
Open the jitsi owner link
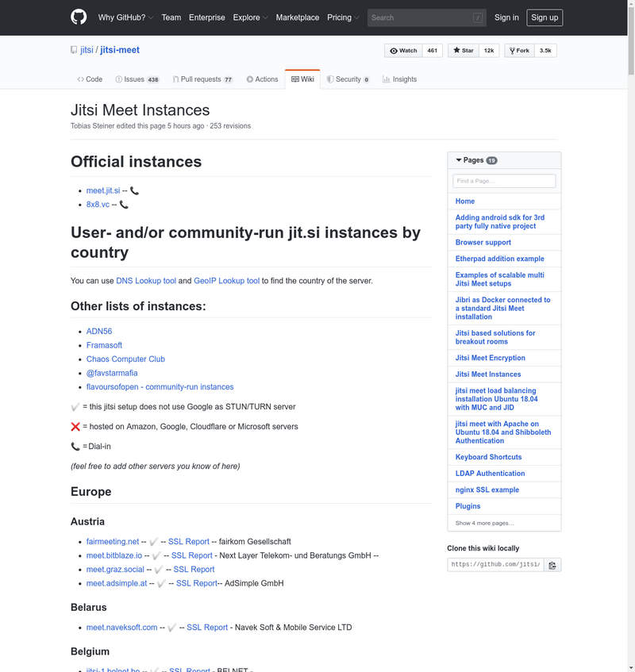click(87, 50)
